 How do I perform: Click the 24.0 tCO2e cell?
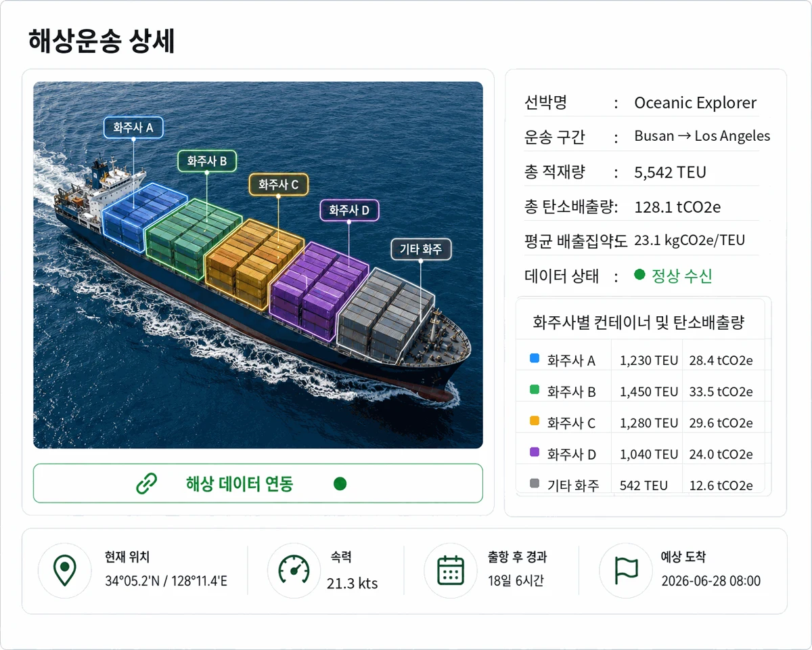click(x=721, y=454)
